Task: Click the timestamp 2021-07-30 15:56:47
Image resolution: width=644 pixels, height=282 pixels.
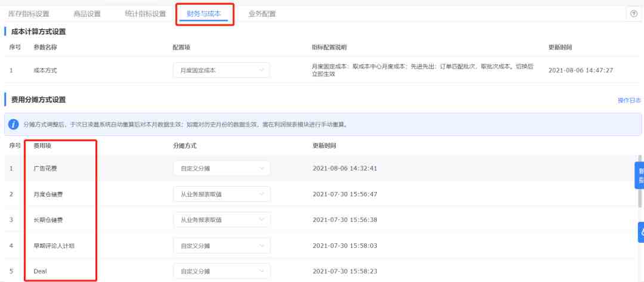Action: click(x=345, y=194)
